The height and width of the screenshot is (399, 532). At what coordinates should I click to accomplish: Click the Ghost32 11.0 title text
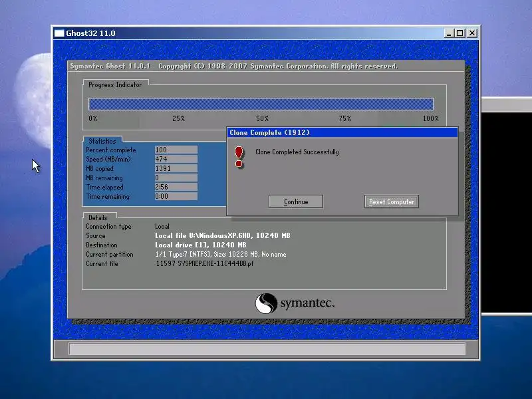(90, 33)
